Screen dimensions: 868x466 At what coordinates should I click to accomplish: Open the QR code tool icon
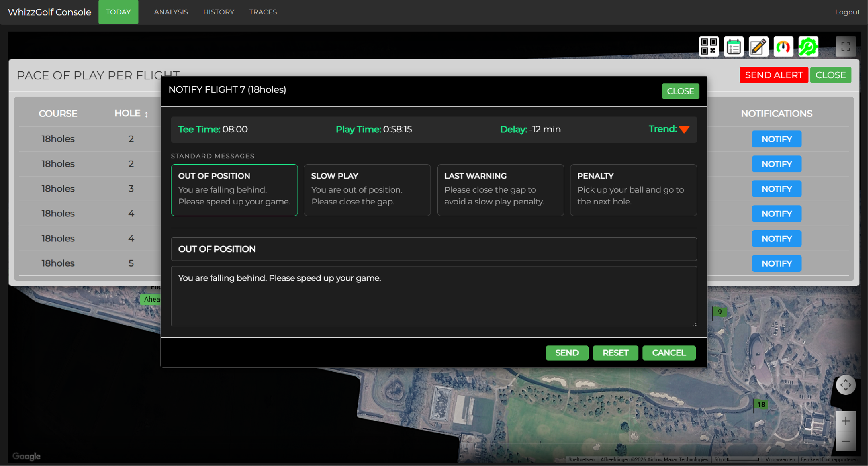(x=709, y=47)
